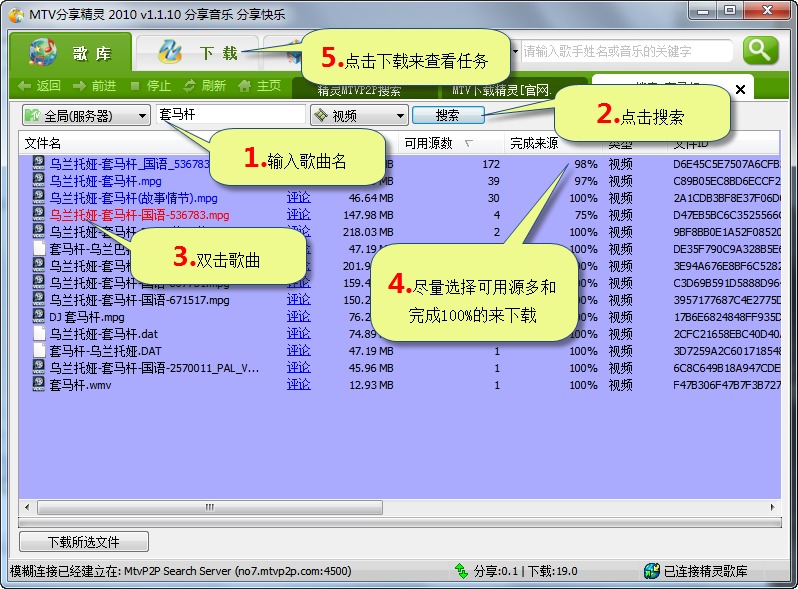Image resolution: width=798 pixels, height=589 pixels.
Task: Sort by 可用源数 column header
Action: point(429,144)
